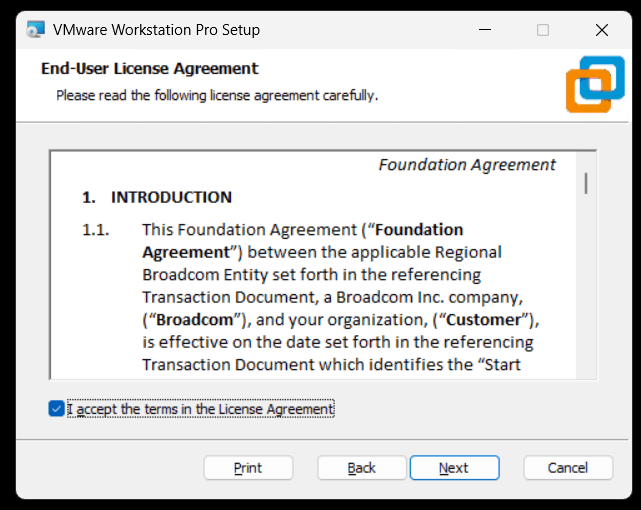This screenshot has width=641, height=510.
Task: Click the '1. INTRODUCTION' heading in the license
Action: (x=157, y=197)
